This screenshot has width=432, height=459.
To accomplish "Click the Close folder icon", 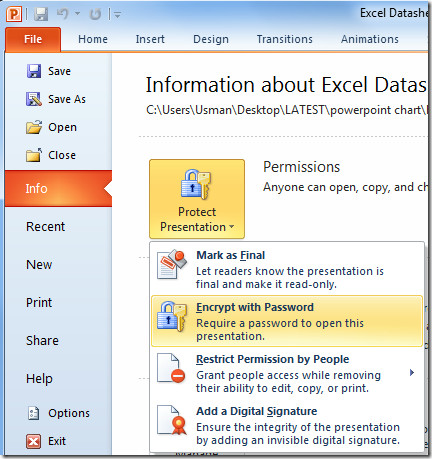I will coord(34,155).
